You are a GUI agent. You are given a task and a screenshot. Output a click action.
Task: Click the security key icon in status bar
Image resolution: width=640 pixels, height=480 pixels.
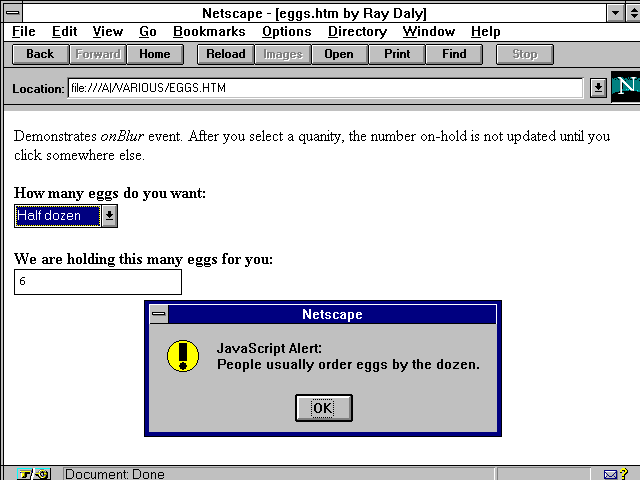tap(34, 474)
